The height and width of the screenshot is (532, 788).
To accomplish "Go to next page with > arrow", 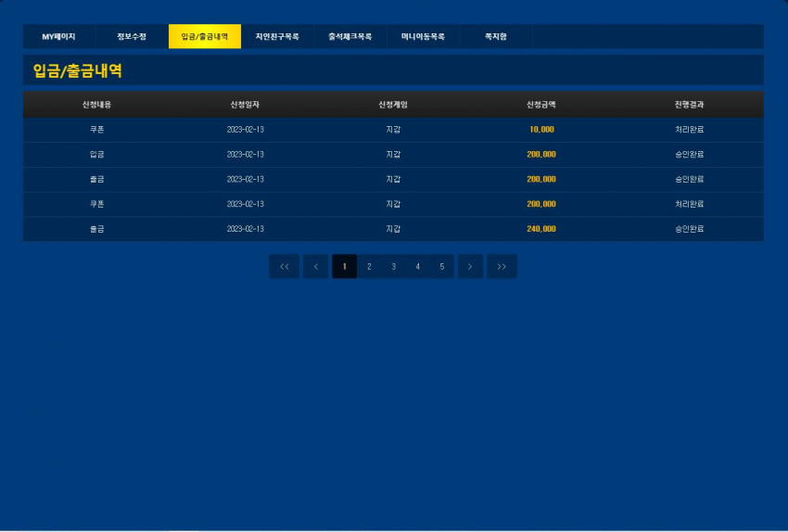I will click(470, 267).
